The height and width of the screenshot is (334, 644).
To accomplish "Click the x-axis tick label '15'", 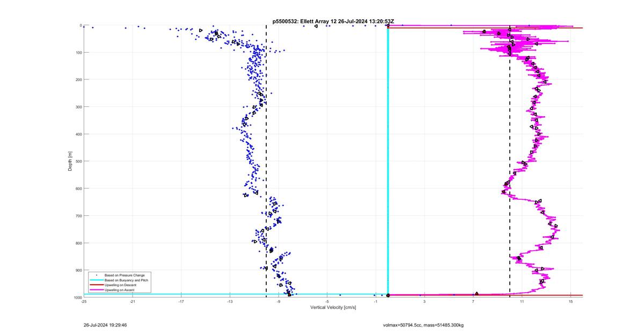I will [x=570, y=301].
